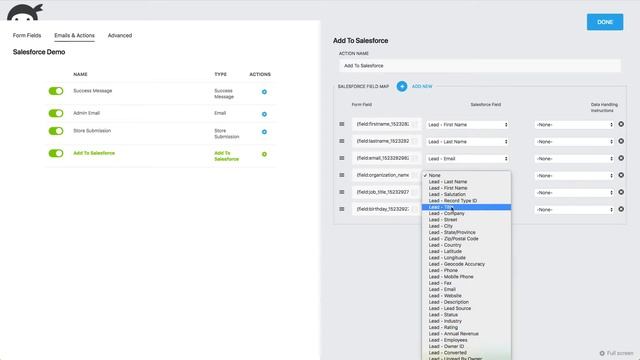The image size is (640, 360).
Task: Open settings gear for Admin Email action
Action: 264,114
